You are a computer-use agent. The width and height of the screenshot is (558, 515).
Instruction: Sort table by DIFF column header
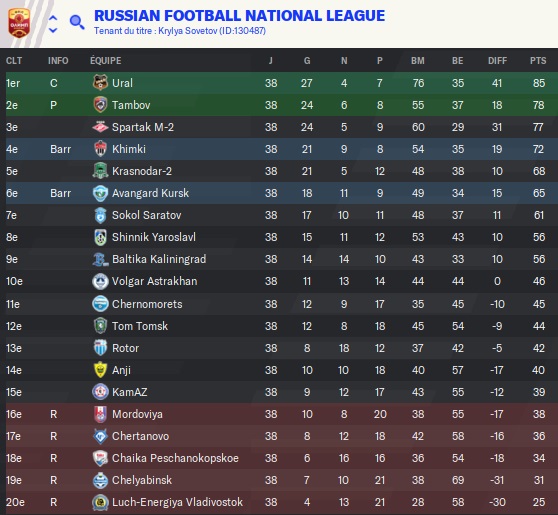497,61
